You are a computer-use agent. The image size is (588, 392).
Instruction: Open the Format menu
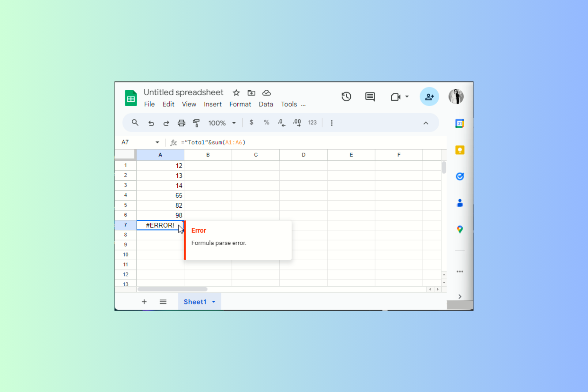click(x=240, y=104)
